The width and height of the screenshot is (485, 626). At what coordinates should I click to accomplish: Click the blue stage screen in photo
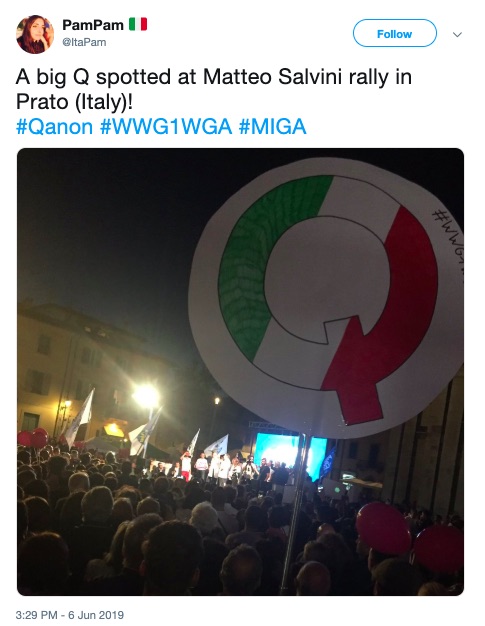[291, 453]
